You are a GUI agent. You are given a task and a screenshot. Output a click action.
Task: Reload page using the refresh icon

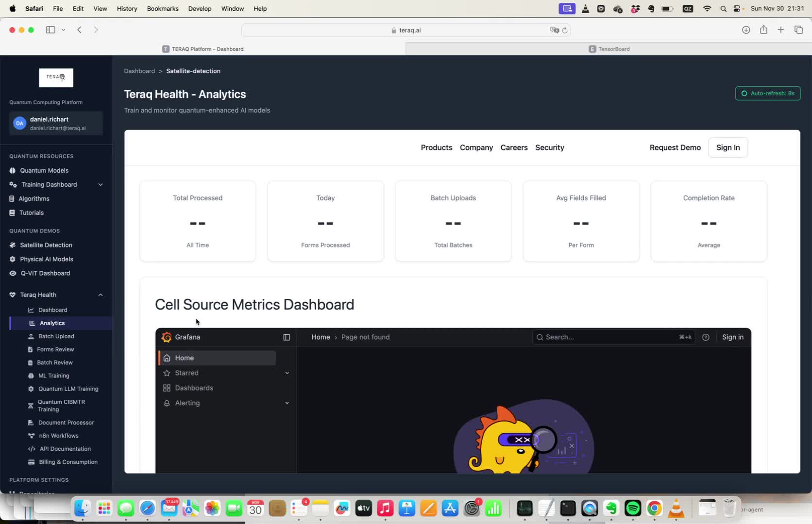(565, 30)
